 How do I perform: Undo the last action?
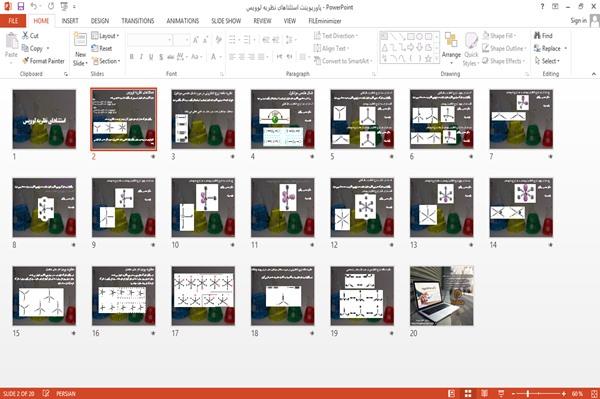34,7
